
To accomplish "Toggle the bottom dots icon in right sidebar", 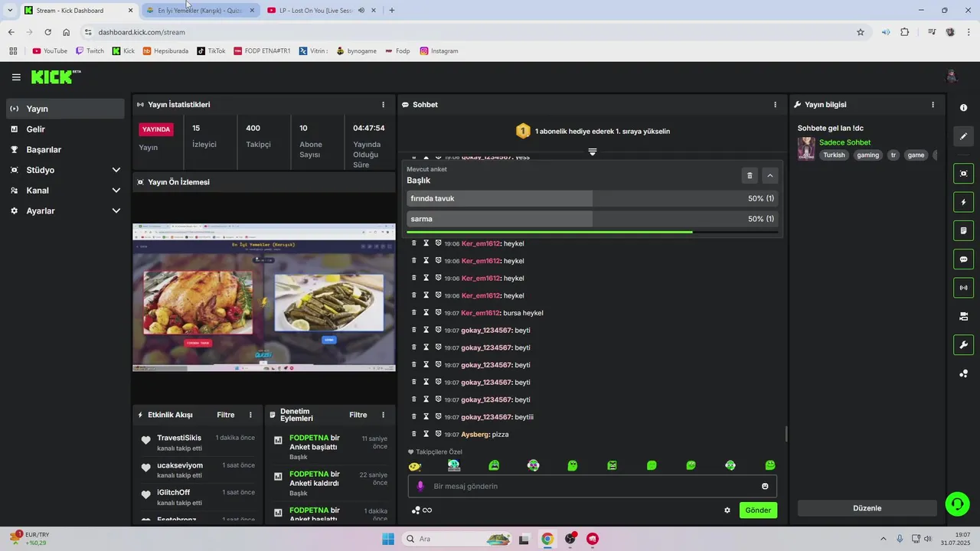I will [963, 373].
